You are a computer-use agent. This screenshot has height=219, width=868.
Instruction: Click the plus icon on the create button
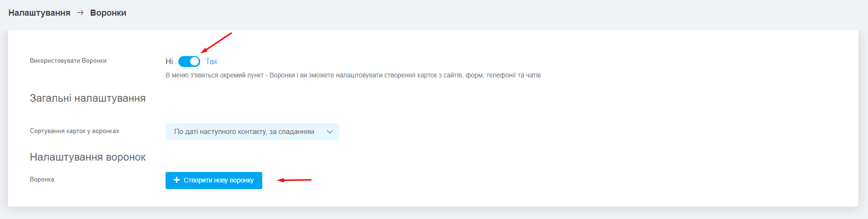(176, 180)
